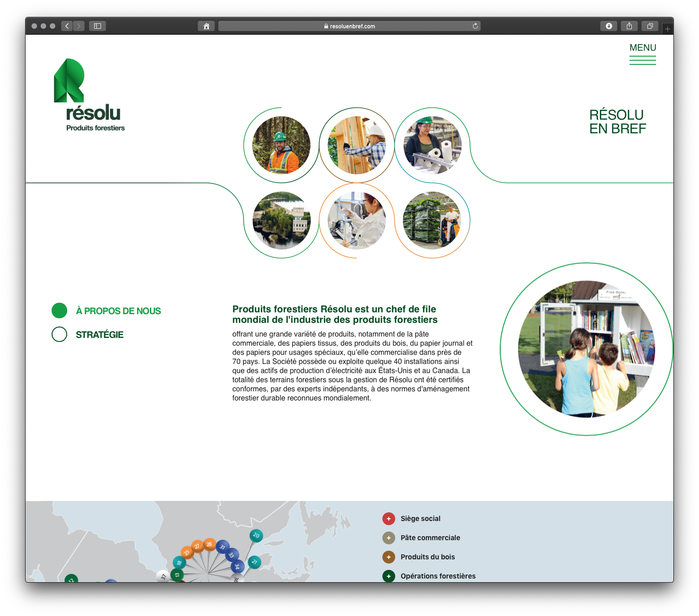Click the RÉSOLU EN BREF heading
699x616 pixels.
[x=618, y=121]
